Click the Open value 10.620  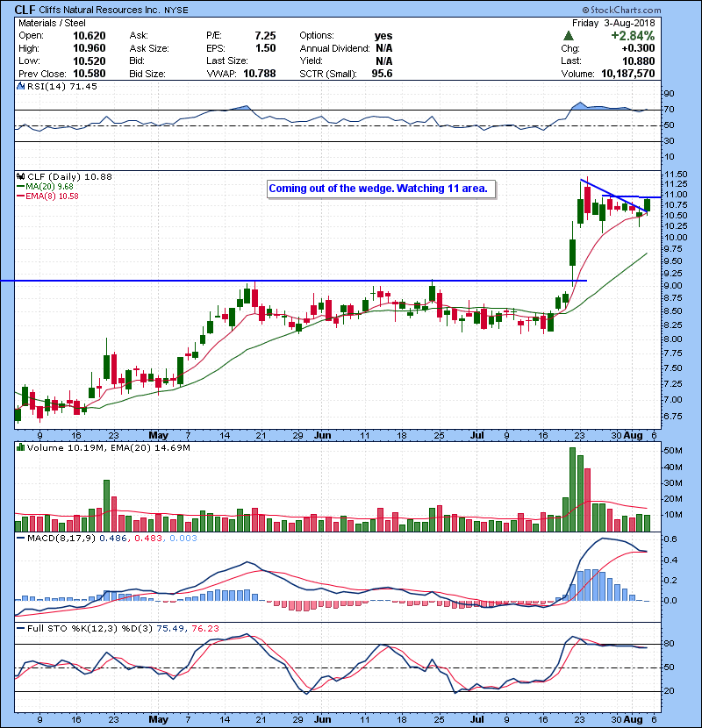[90, 36]
